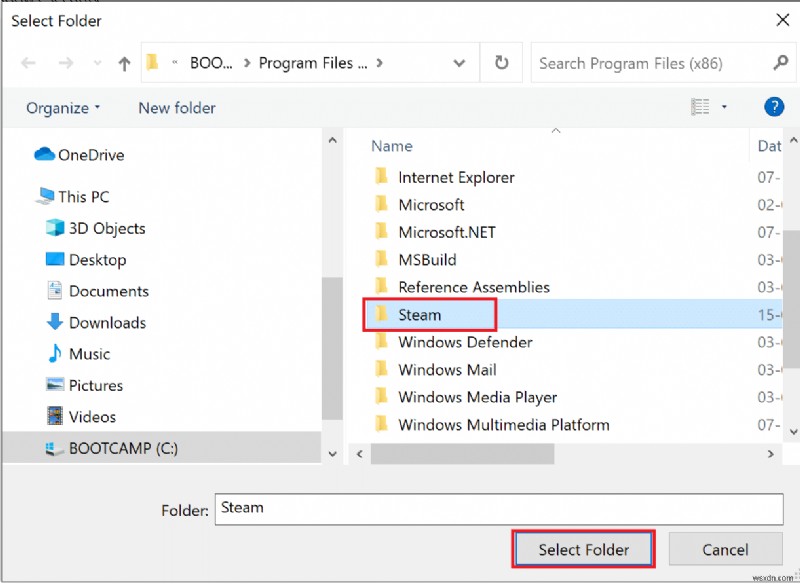Screen dimensions: 800x584
Task: Click the BOOTCAMP (C:) drive icon
Action: click(x=55, y=448)
